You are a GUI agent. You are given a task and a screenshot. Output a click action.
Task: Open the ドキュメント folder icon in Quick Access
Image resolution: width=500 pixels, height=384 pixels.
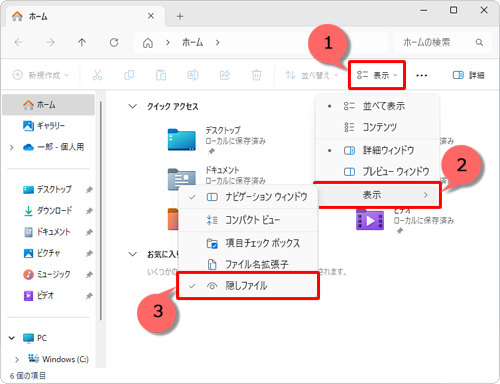[x=182, y=179]
